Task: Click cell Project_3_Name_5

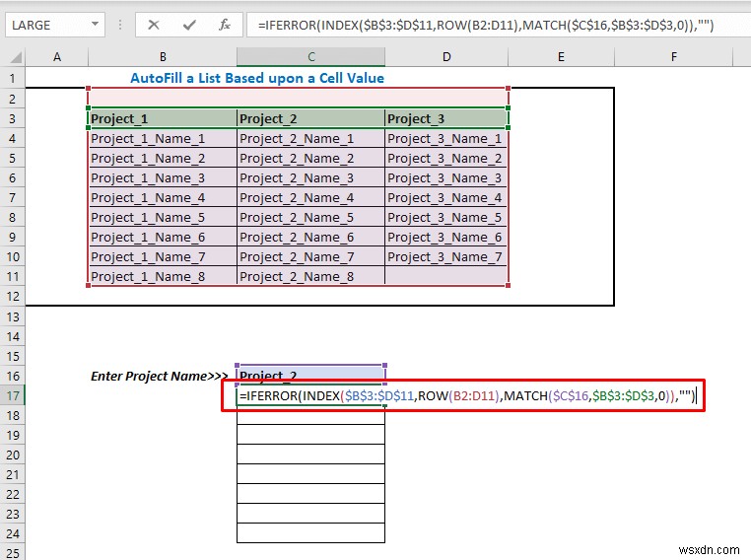Action: [446, 217]
